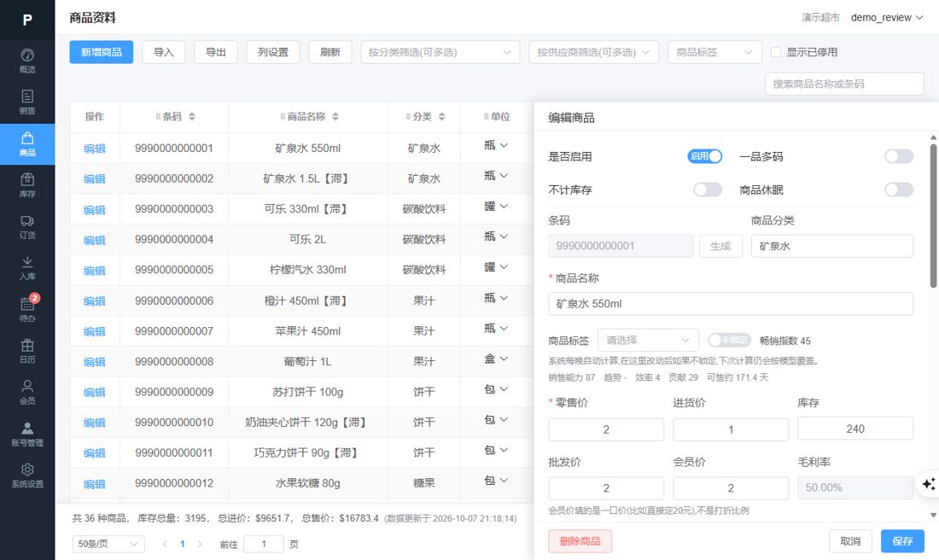The image size is (939, 560).
Task: Sort by 条码 column arrows
Action: (191, 117)
